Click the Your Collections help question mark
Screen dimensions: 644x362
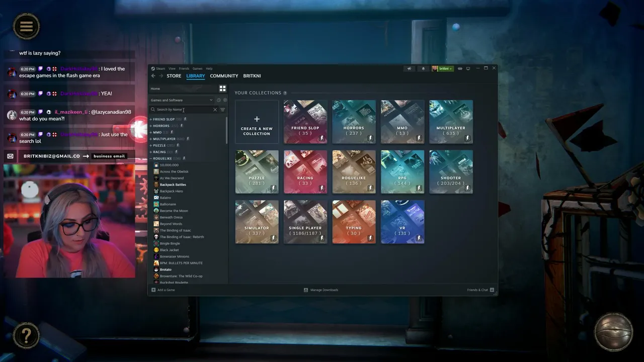[285, 93]
